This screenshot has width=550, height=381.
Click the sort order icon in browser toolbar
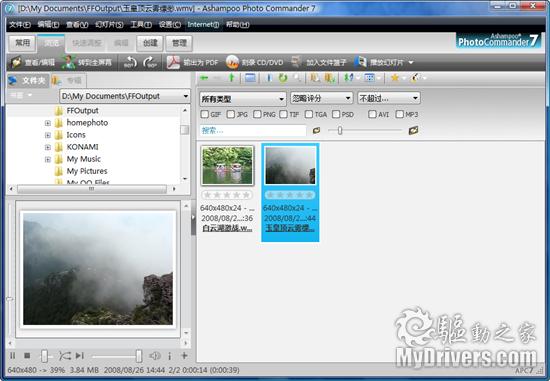pos(349,78)
